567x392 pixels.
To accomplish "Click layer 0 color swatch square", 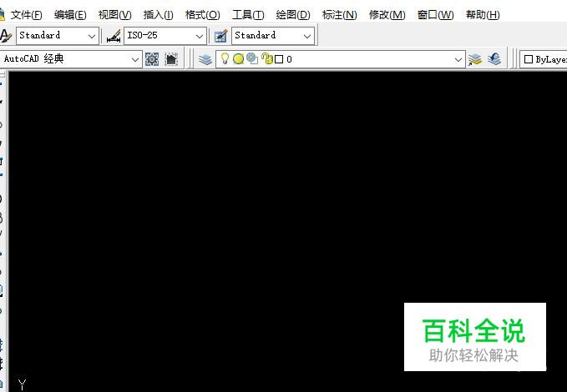I will 279,59.
